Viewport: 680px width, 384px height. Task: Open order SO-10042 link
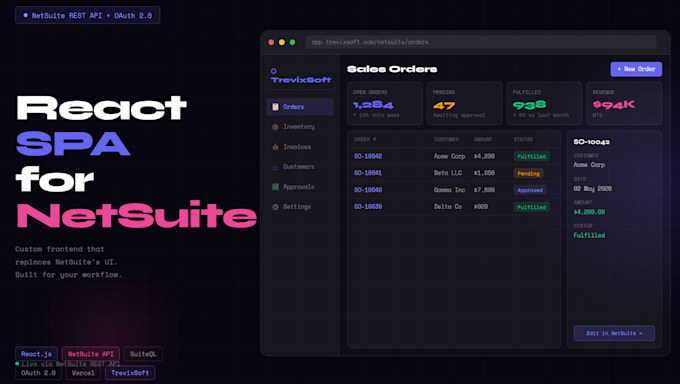coord(368,156)
